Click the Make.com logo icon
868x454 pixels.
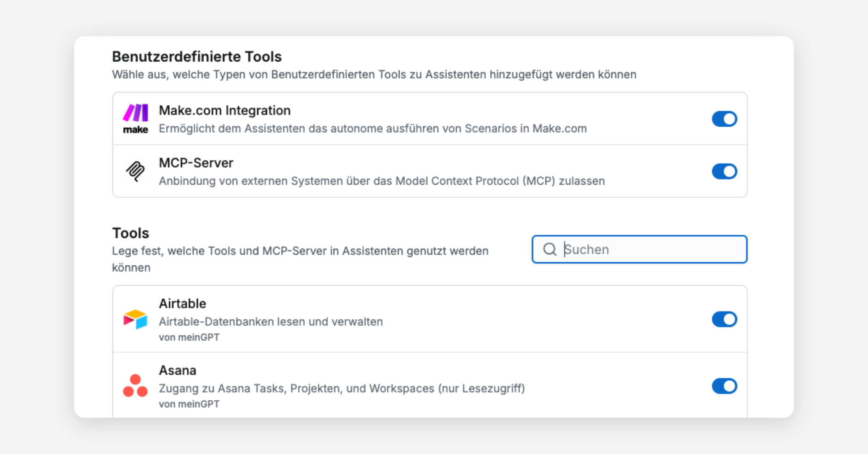(x=135, y=118)
